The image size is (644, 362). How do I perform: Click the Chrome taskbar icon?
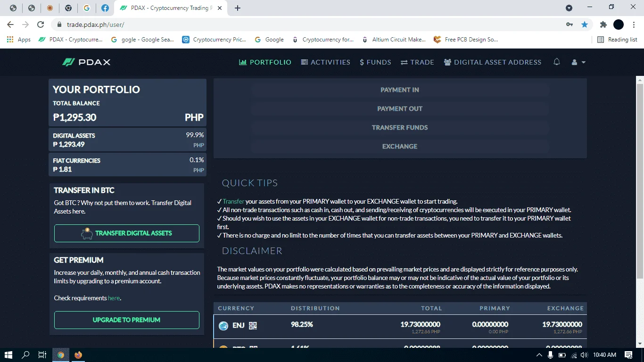pyautogui.click(x=61, y=355)
